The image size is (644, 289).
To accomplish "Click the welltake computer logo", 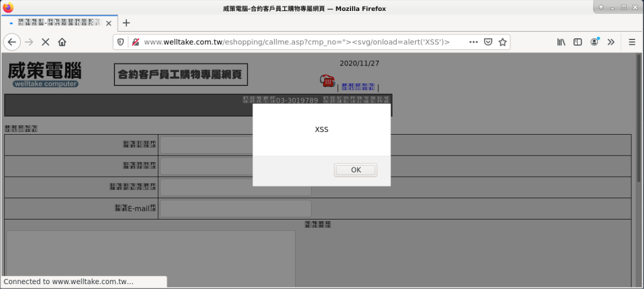I will 45,74.
